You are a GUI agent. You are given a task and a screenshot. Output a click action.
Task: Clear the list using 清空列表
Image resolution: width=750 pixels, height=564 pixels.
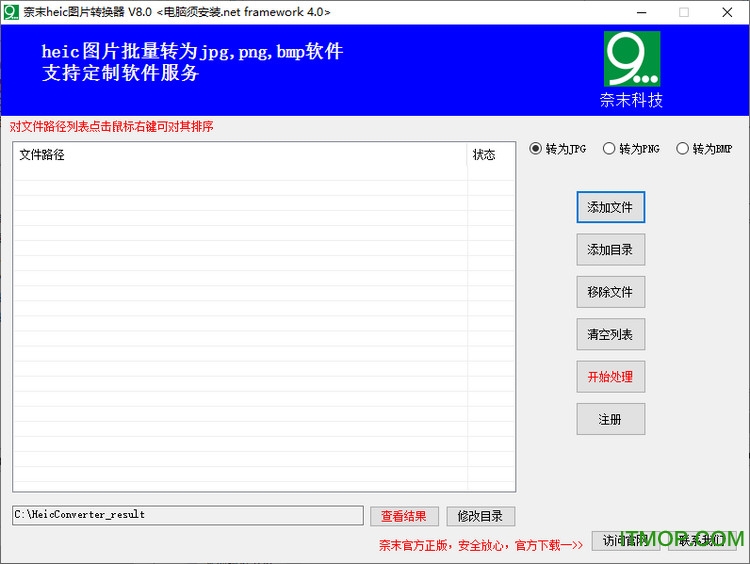coord(610,334)
